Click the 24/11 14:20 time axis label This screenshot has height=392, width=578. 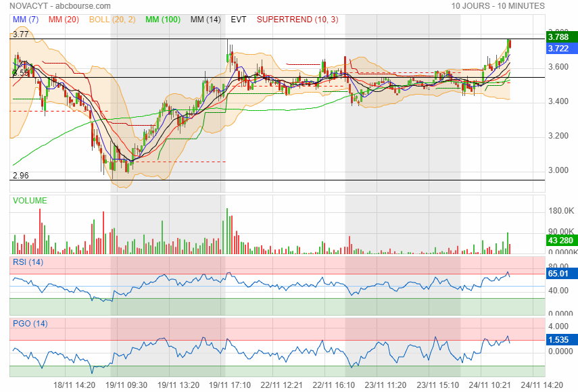coord(541,385)
